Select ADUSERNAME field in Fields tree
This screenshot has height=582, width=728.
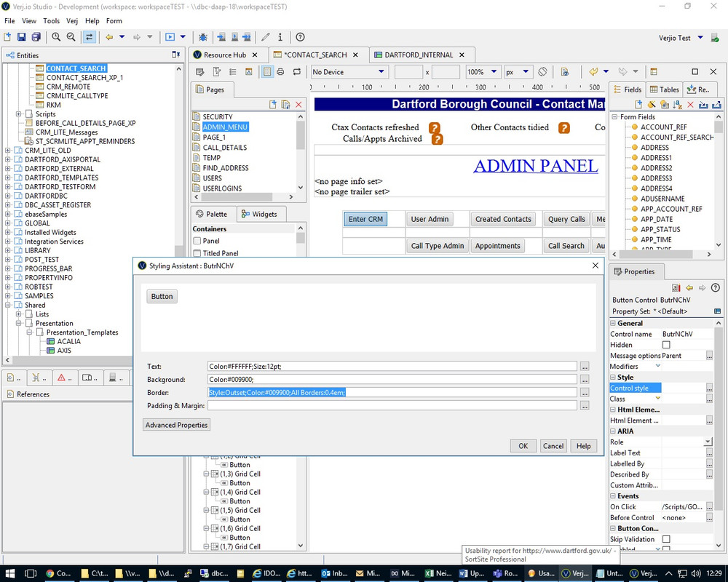coord(662,199)
